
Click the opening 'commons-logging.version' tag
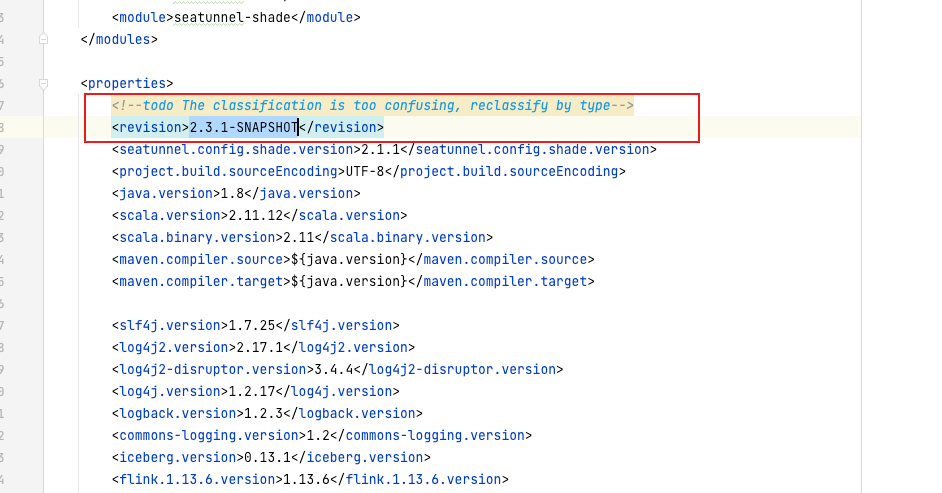point(209,435)
